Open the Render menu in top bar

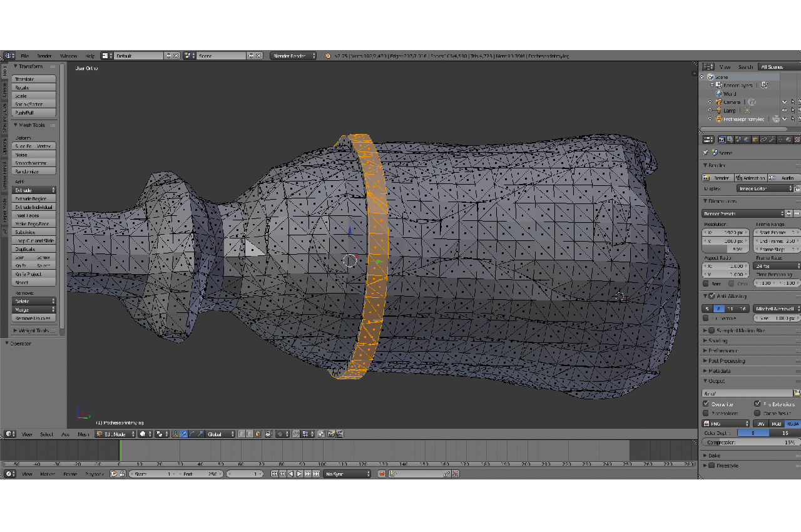[x=44, y=56]
